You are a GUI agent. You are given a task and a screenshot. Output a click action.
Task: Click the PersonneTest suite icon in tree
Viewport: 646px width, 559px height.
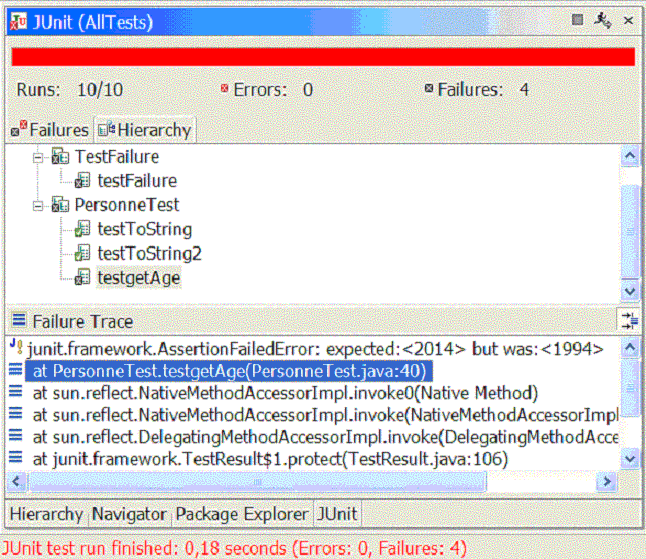[60, 205]
